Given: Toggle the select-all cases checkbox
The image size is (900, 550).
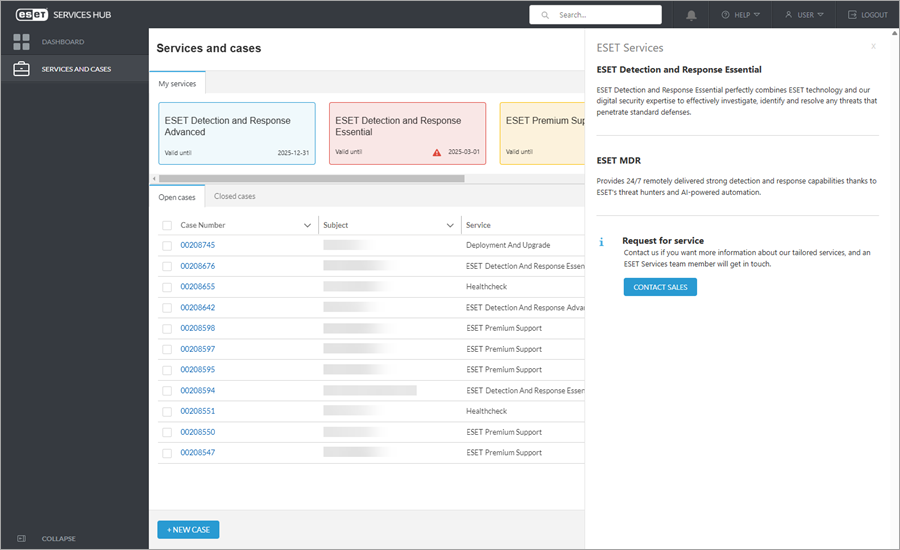Looking at the screenshot, I should point(167,225).
